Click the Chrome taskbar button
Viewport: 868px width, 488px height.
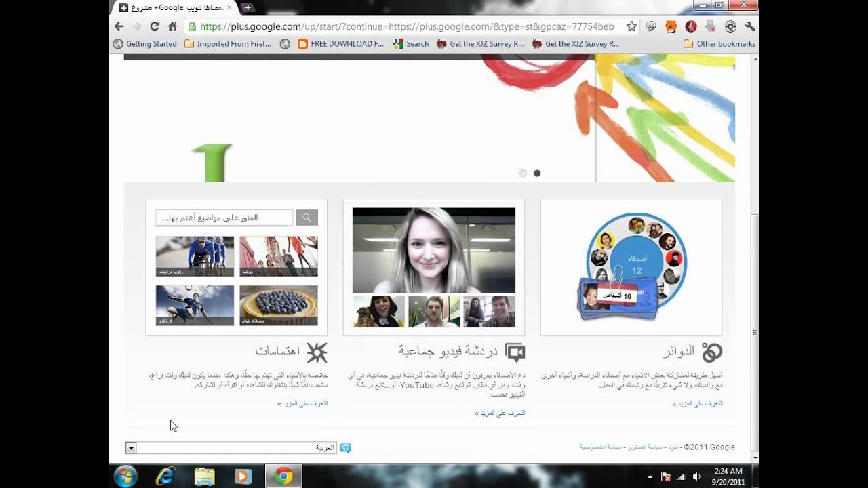283,476
